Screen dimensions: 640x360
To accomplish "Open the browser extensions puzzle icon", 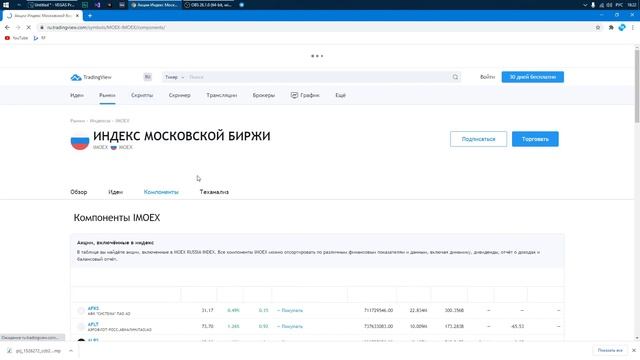I will [611, 27].
